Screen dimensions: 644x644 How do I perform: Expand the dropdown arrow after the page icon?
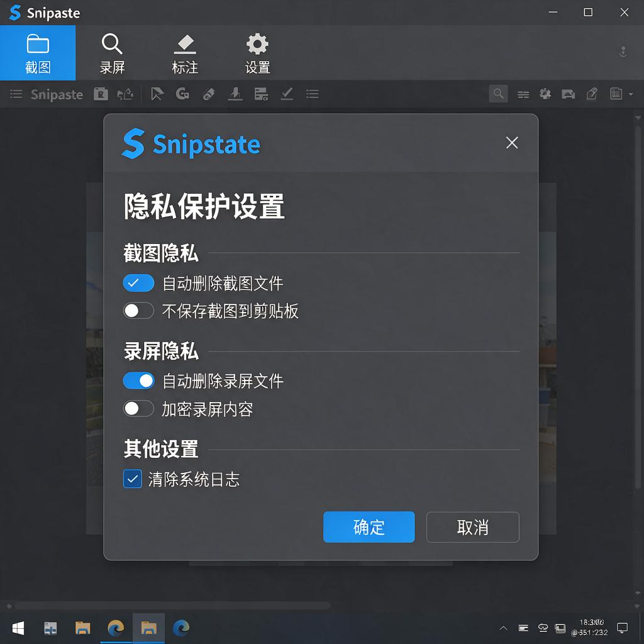[x=631, y=94]
